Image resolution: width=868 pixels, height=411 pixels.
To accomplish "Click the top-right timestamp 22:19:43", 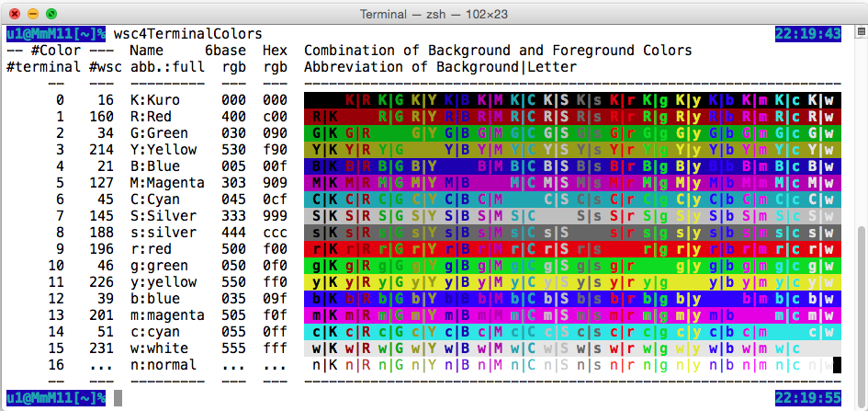I will point(808,34).
